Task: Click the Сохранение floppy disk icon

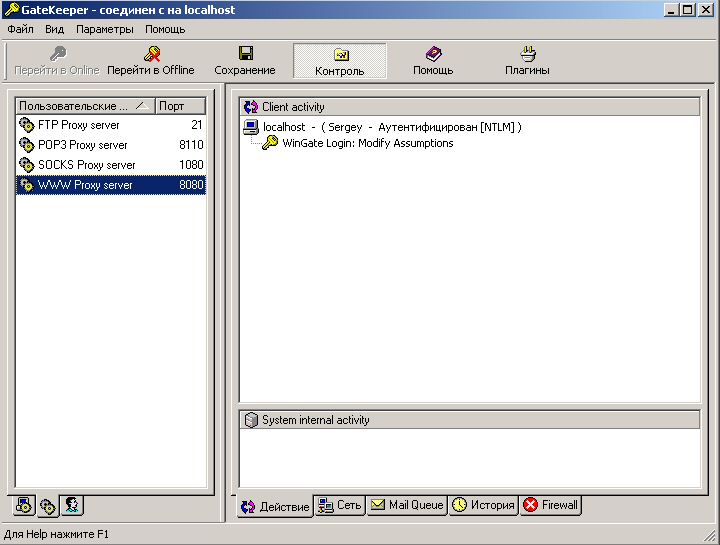Action: [246, 53]
